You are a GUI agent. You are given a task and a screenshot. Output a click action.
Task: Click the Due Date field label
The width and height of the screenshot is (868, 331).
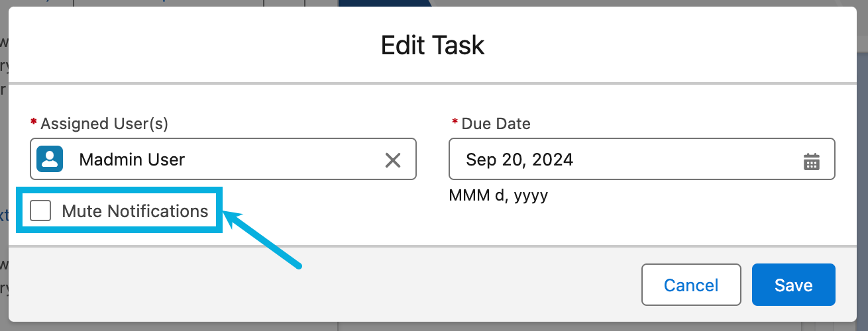point(496,123)
